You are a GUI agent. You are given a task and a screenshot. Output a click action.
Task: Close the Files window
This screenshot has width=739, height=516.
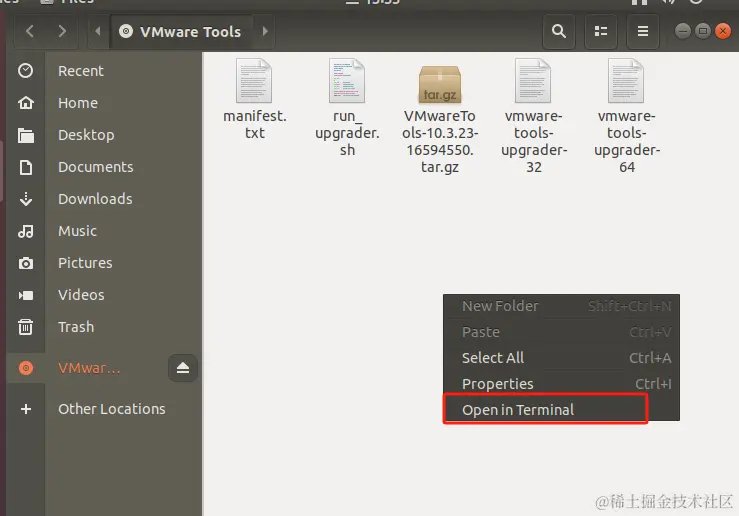(x=723, y=31)
